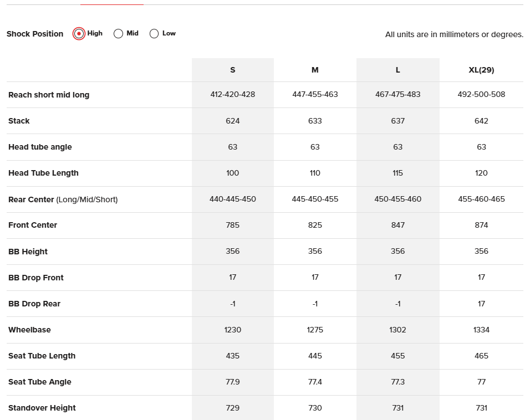Click the wheelbase value 1334 for XL
530x420 pixels.
481,330
